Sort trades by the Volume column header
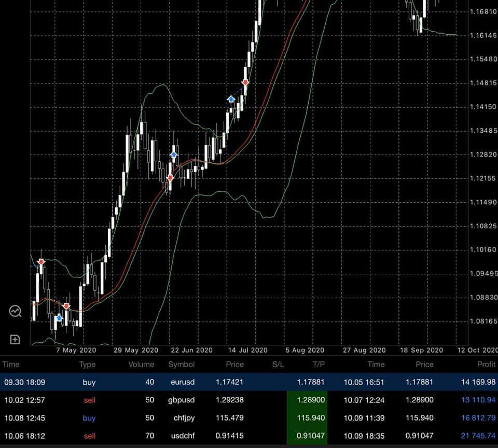Image resolution: width=498 pixels, height=448 pixels. (x=141, y=365)
